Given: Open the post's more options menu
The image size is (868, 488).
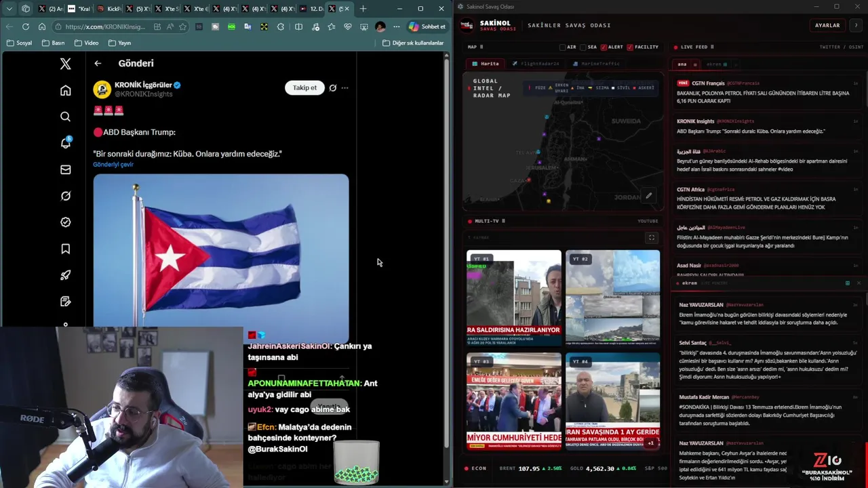Looking at the screenshot, I should coord(344,87).
